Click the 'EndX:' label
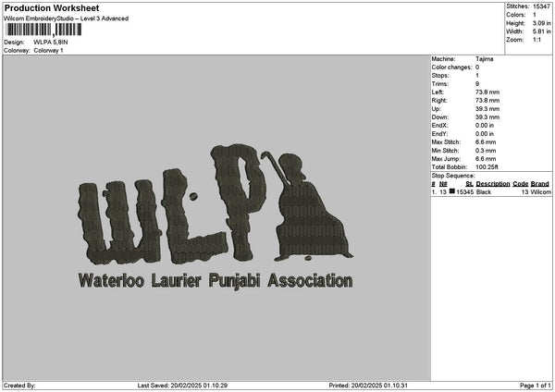The height and width of the screenshot is (392, 555). [x=439, y=126]
